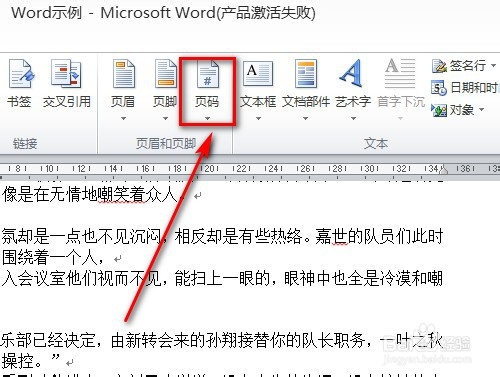500x377 pixels.
Task: Click the text 相反却是有些热络
Action: [x=238, y=236]
